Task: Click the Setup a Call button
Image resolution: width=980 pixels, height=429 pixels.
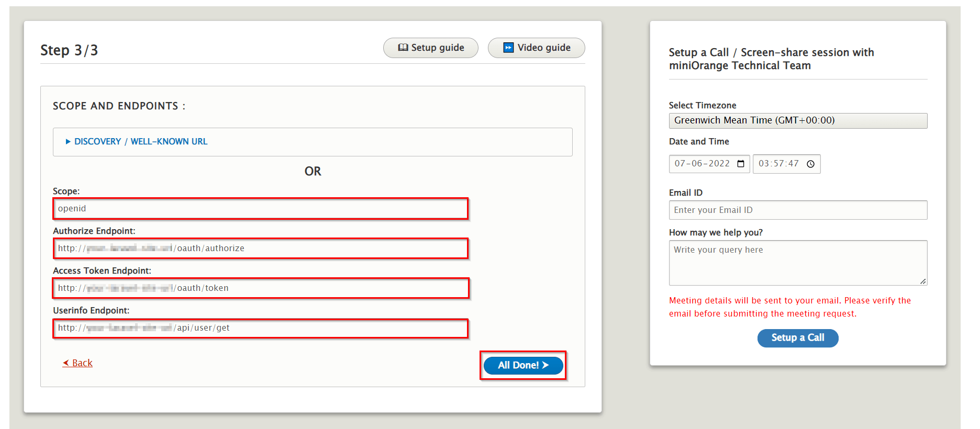Action: 797,338
